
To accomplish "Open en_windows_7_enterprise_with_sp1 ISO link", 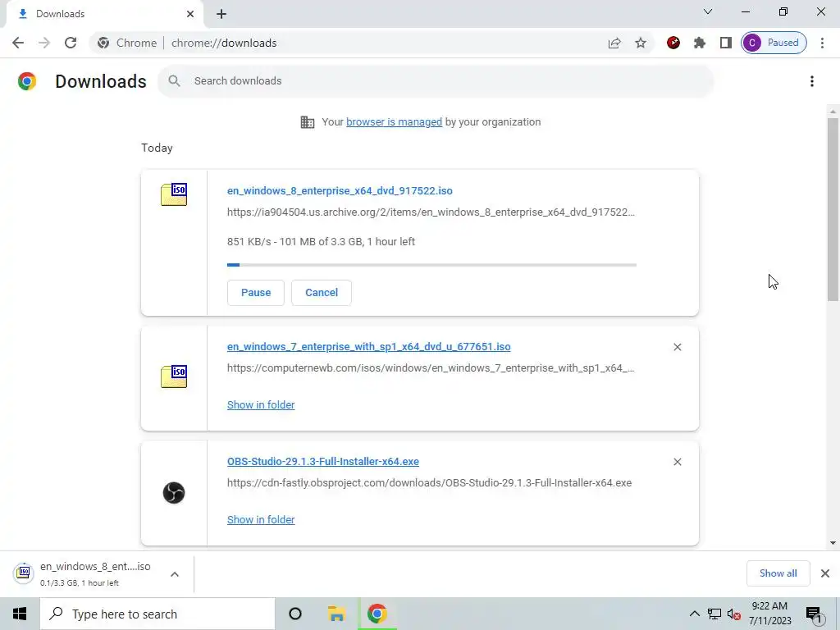I will pyautogui.click(x=368, y=347).
